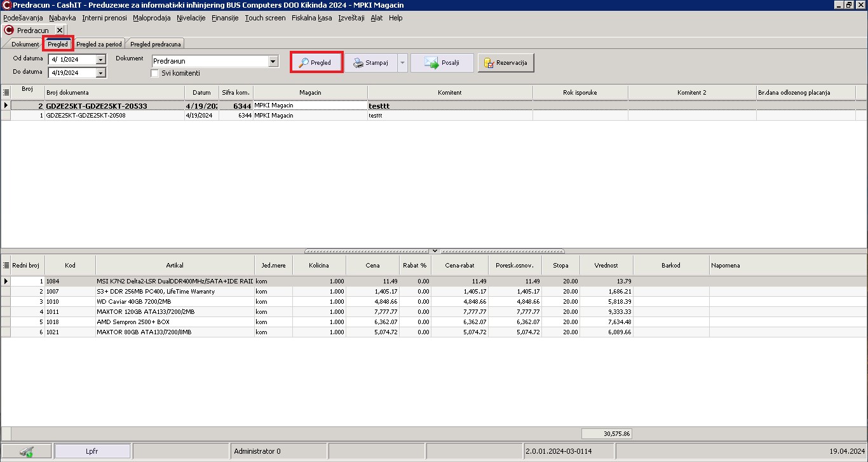Viewport: 868px width, 462px height.
Task: Click the Br.dana odlozenog placanja column header
Action: pyautogui.click(x=805, y=92)
